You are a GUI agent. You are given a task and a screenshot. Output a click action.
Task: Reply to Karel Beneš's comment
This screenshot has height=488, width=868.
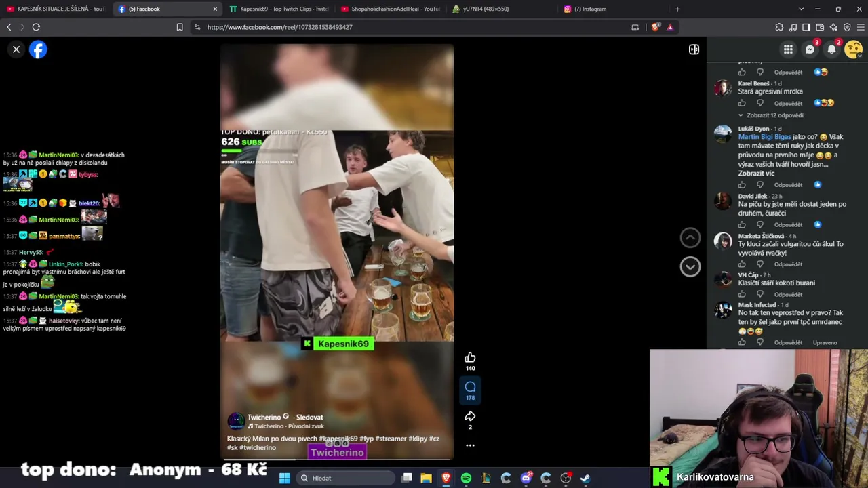pos(788,104)
